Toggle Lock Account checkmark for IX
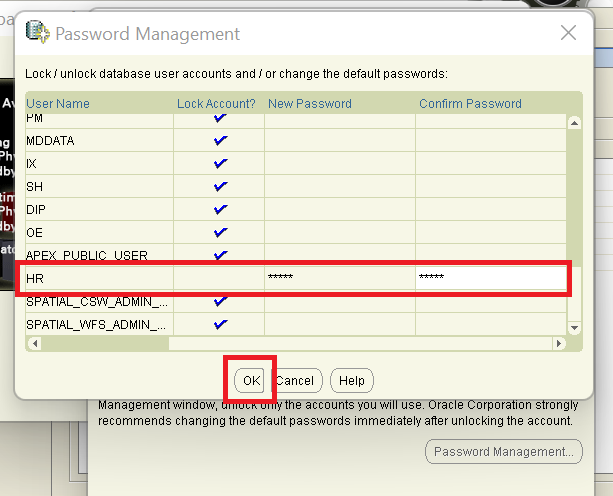The image size is (613, 496). [220, 163]
